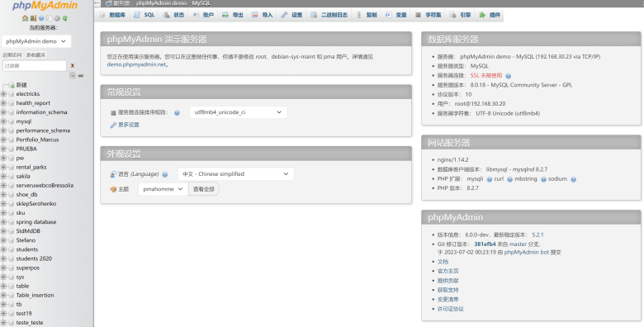Viewport: 644px width, 327px height.
Task: Select the students 2020 database name
Action: pyautogui.click(x=34, y=258)
